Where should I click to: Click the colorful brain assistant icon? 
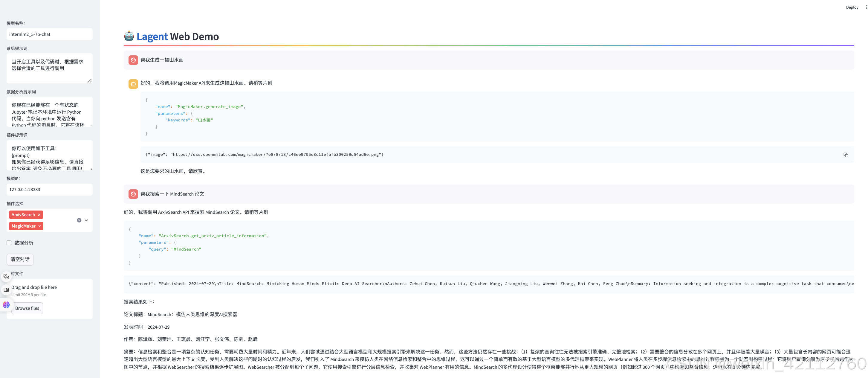pos(6,305)
